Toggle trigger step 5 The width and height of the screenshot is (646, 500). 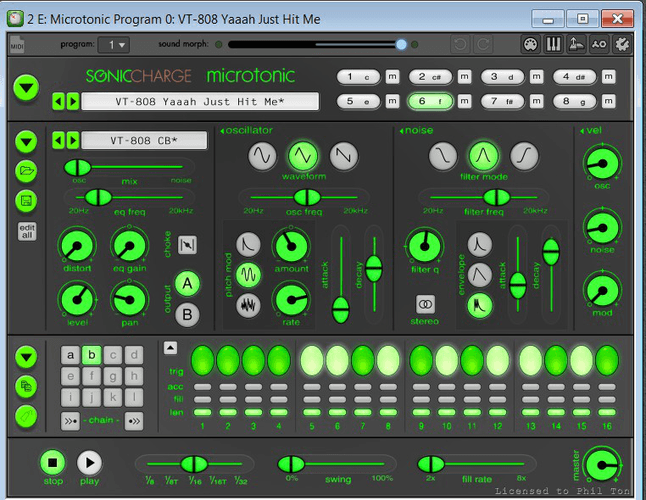click(x=312, y=360)
